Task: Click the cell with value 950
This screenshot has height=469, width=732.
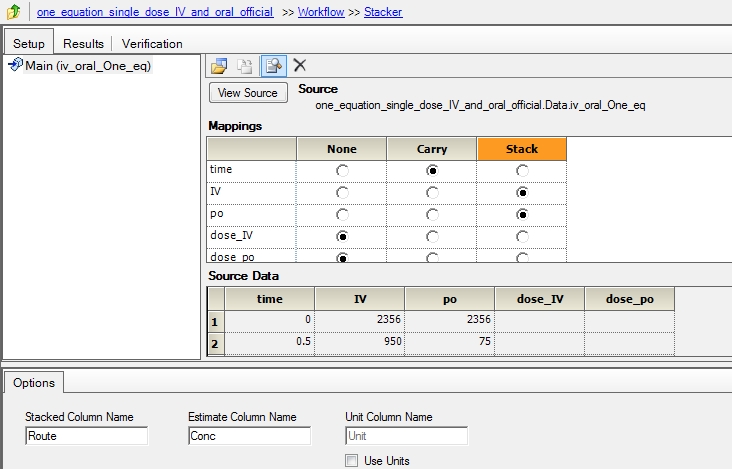Action: pyautogui.click(x=359, y=343)
